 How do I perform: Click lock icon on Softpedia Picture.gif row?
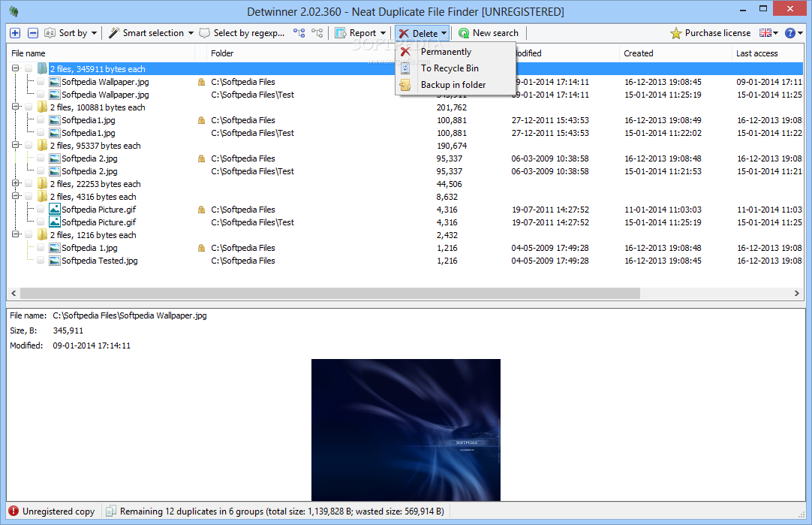pos(201,210)
